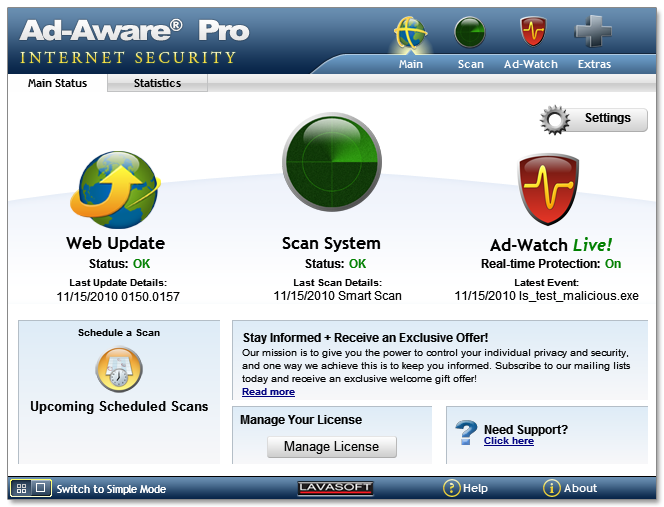Screen dimensions: 664x507
Task: Select the Ad-Watch navigation label
Action: (531, 64)
